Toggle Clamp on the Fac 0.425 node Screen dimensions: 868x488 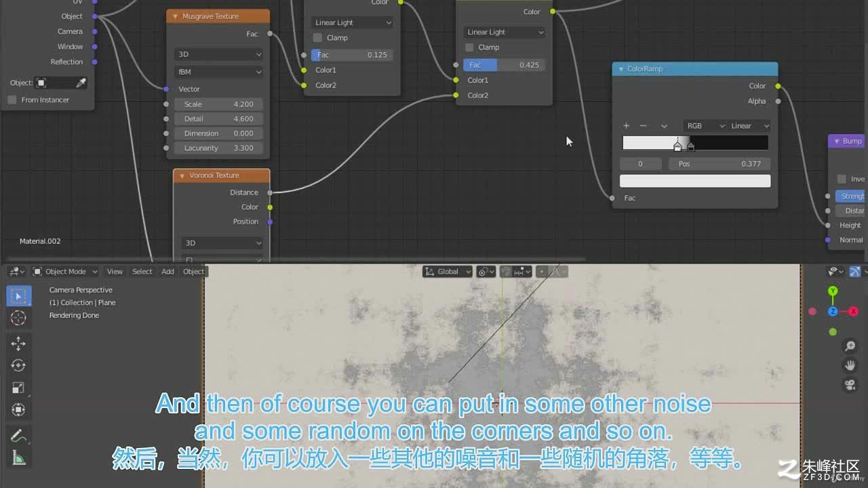point(469,47)
